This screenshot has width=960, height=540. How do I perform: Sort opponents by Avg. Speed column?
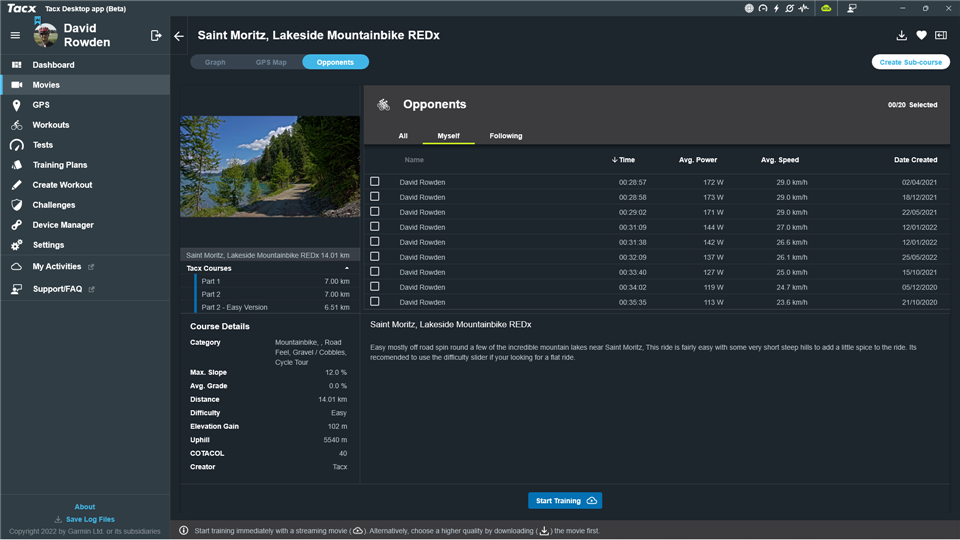(x=779, y=160)
